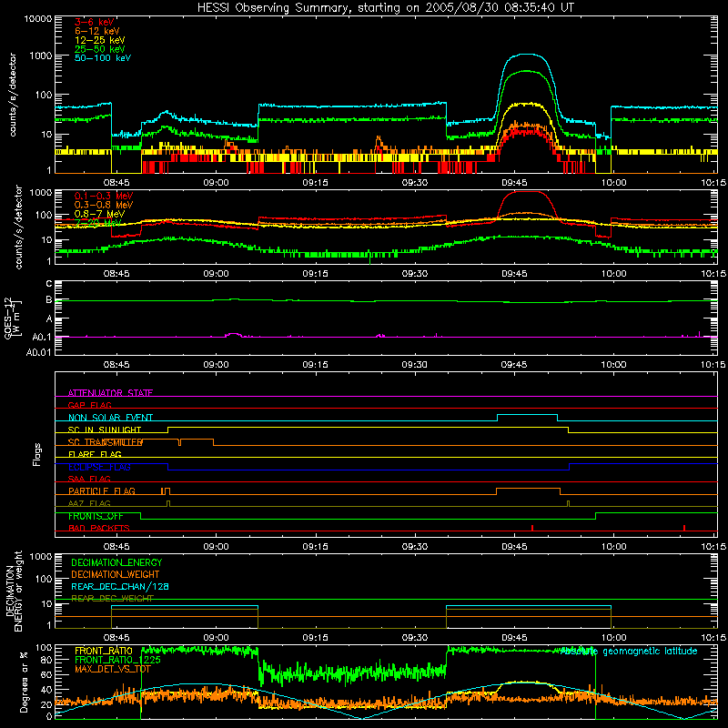This screenshot has width=728, height=728.
Task: Click the ECLIPSE_FLAG label
Action: pyautogui.click(x=99, y=467)
